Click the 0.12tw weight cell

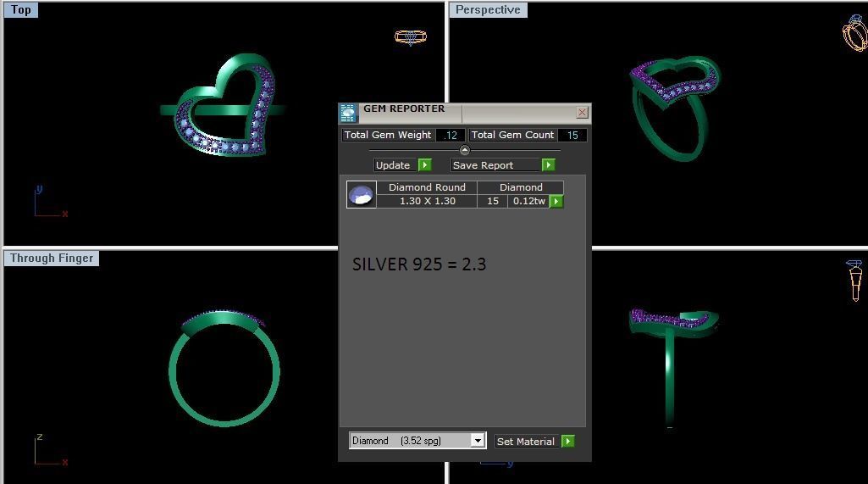click(528, 201)
